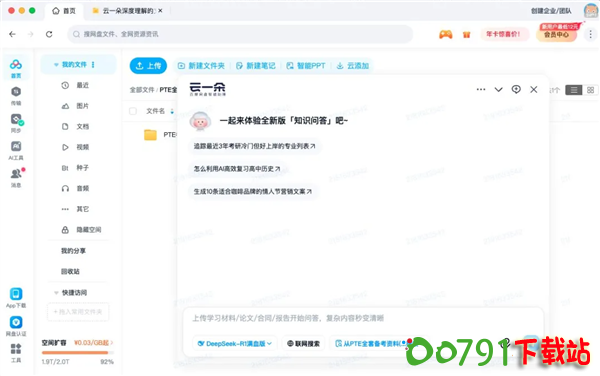Open 会员中心
The width and height of the screenshot is (600, 376).
[x=556, y=34]
